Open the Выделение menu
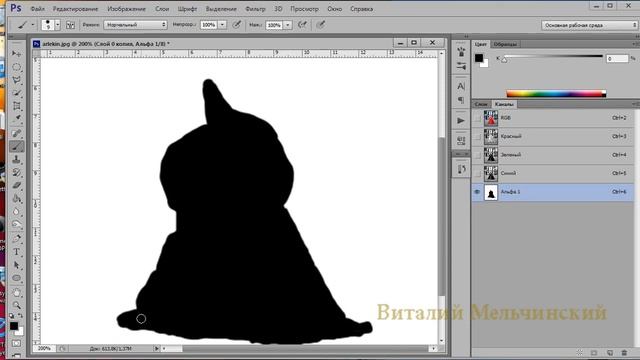 (x=221, y=9)
